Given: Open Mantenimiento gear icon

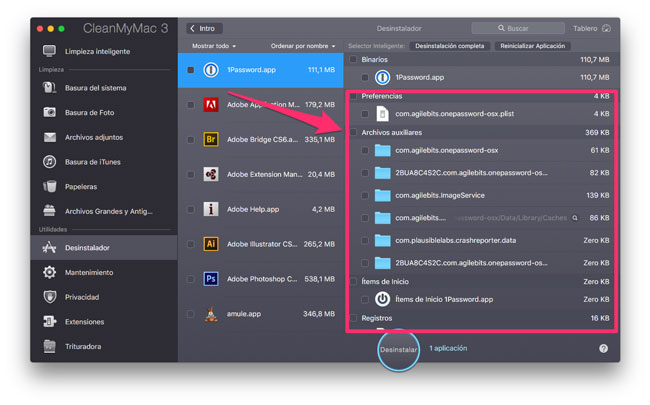Looking at the screenshot, I should 49,272.
